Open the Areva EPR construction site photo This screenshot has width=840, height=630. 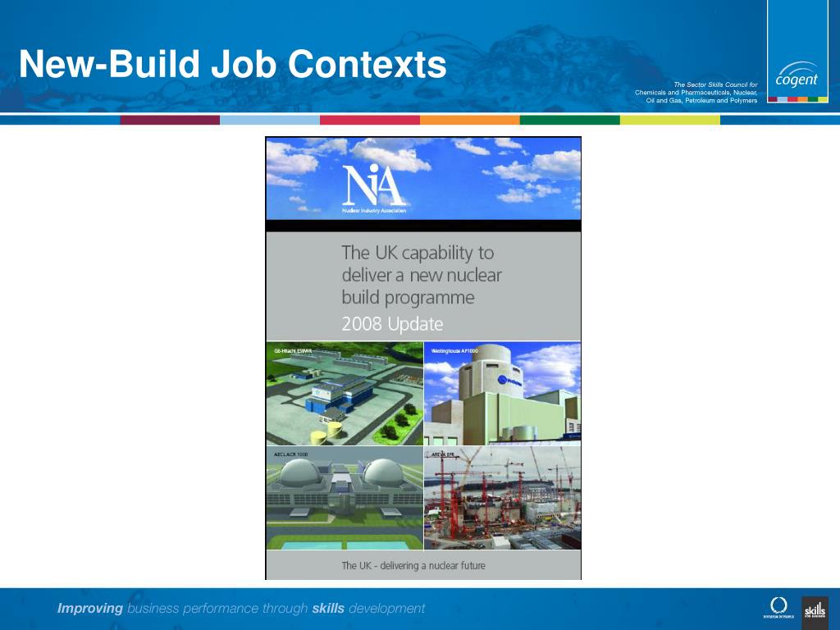click(503, 498)
